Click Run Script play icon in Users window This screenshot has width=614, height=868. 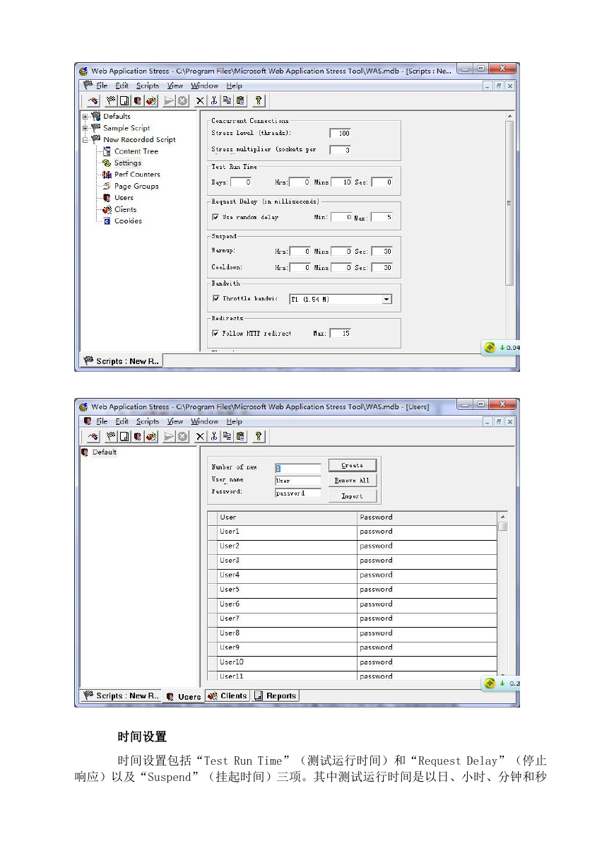tap(169, 436)
